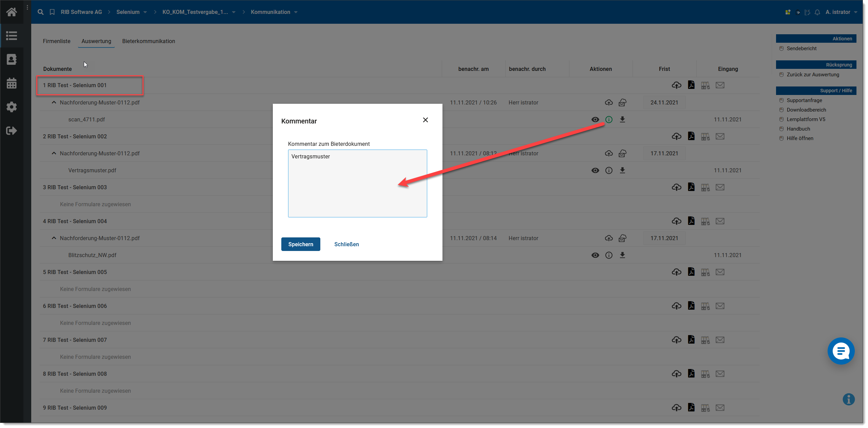Click Zurück zur Auswertung link

(x=812, y=75)
